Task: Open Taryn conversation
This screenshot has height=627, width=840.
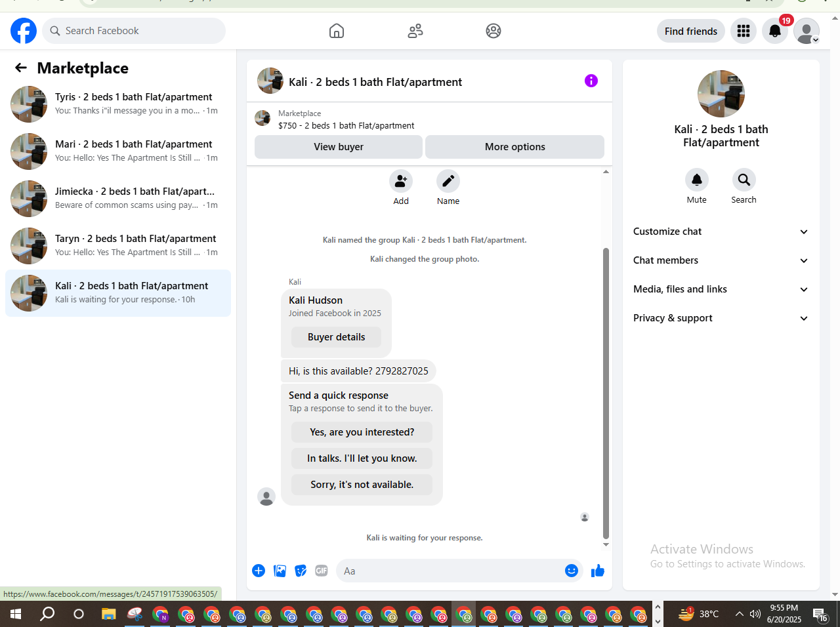Action: click(118, 246)
